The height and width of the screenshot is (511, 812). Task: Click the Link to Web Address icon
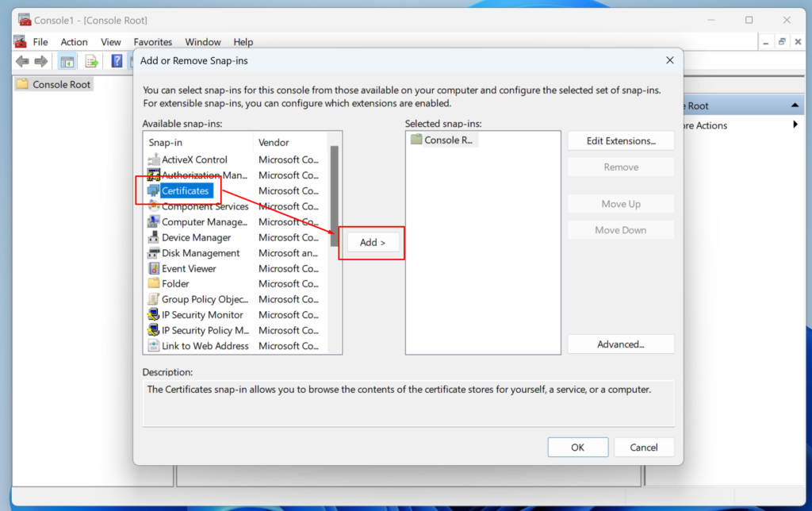click(x=153, y=346)
